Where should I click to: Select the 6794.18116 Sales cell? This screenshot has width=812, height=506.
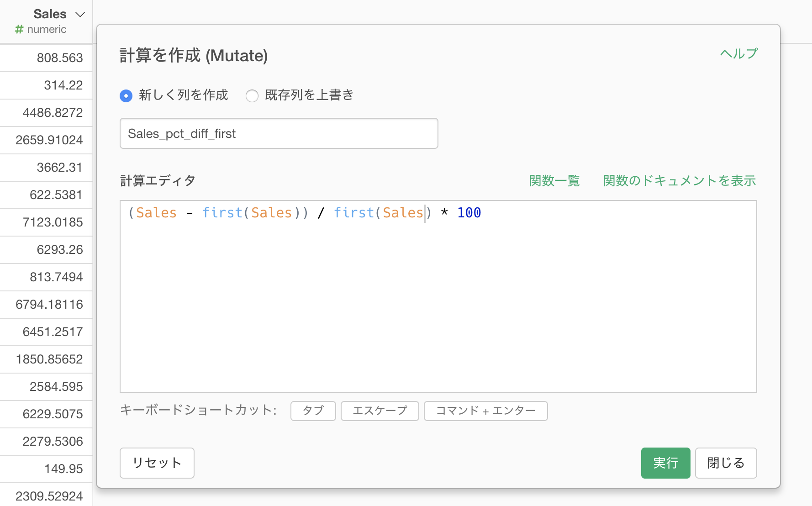click(x=46, y=305)
